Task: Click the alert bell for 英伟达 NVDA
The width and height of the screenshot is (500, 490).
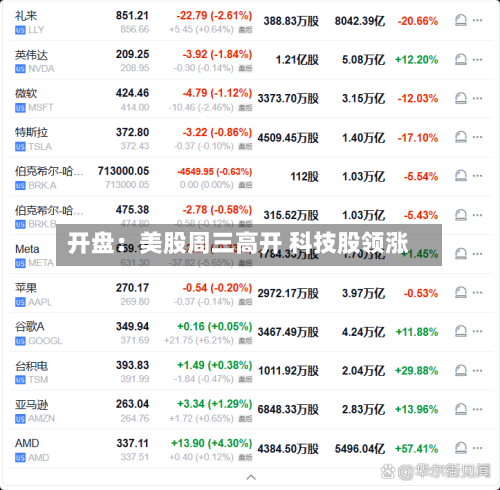Action: [x=461, y=60]
